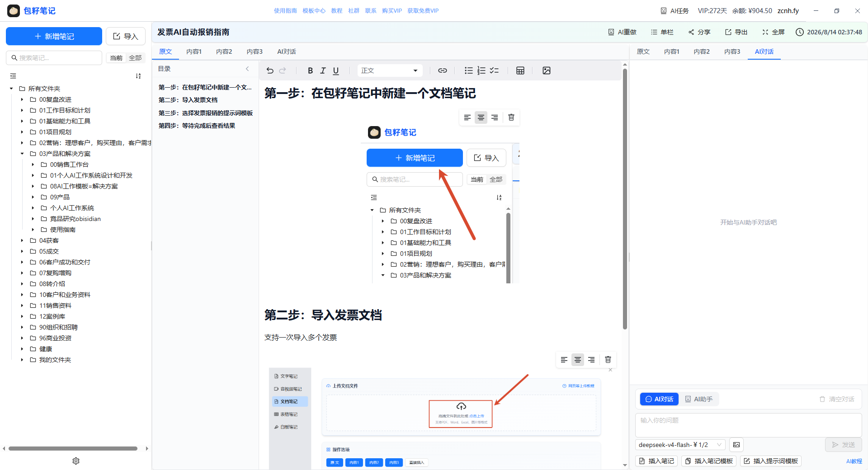Insert a checklist

494,70
